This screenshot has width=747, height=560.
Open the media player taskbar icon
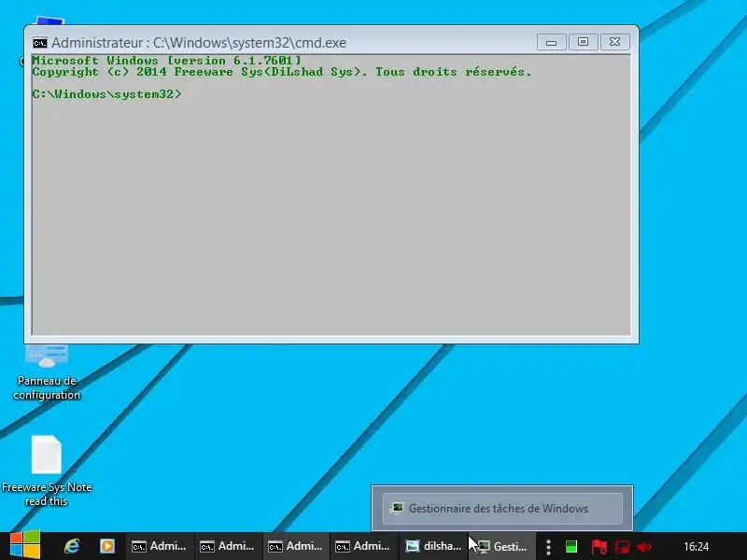pyautogui.click(x=107, y=546)
